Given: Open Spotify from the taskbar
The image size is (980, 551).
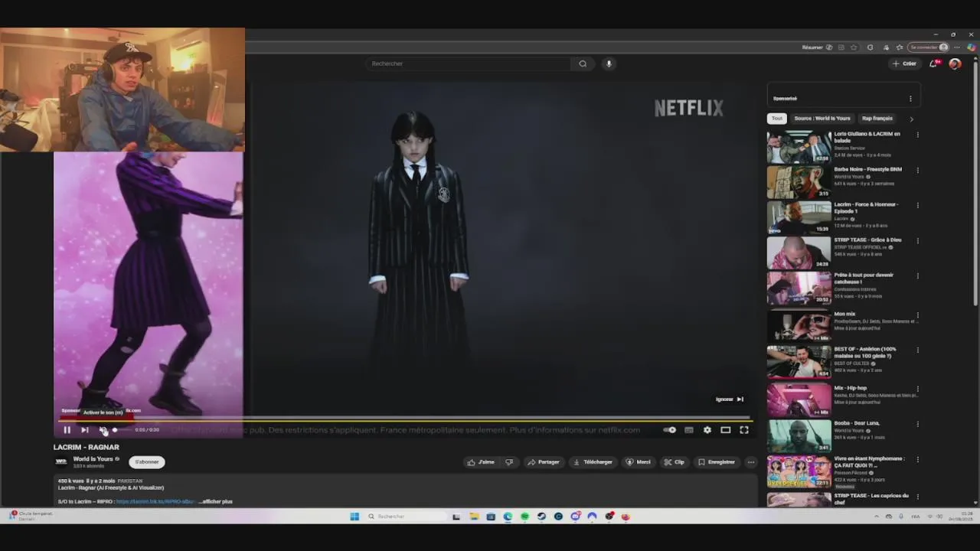Looking at the screenshot, I should click(x=524, y=517).
